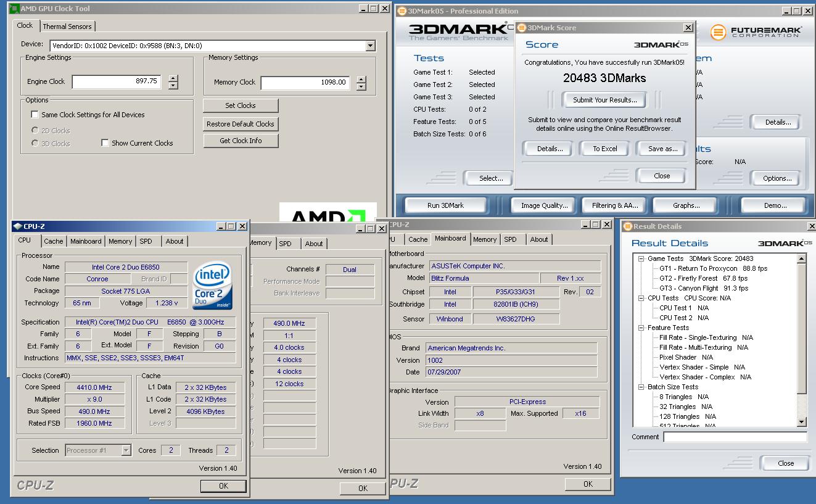Click the AMD logo in GPU Clock Tool

tap(328, 212)
